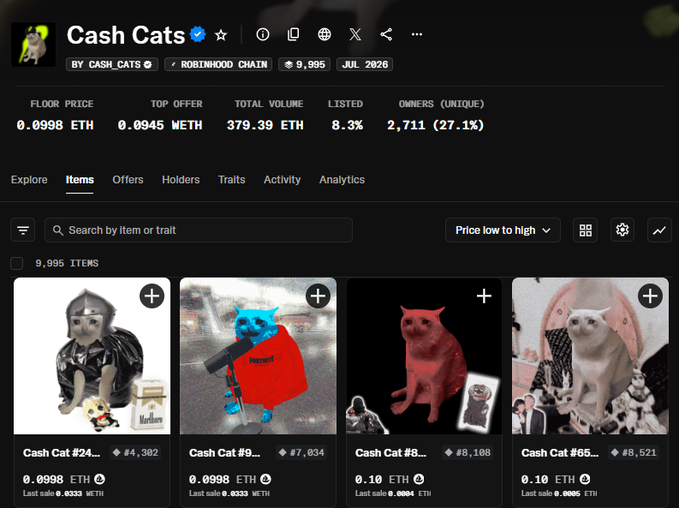The width and height of the screenshot is (679, 508).
Task: Share the collection via share icon
Action: point(386,34)
